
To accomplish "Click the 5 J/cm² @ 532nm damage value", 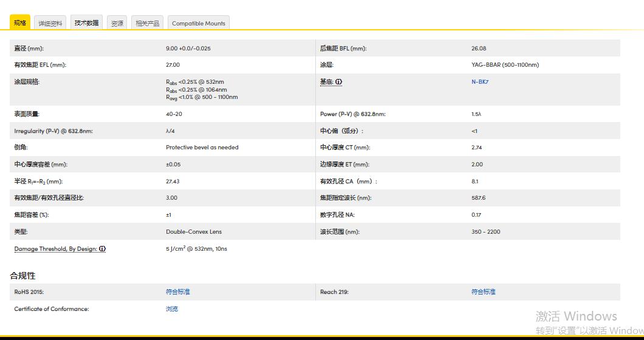I will [x=196, y=249].
